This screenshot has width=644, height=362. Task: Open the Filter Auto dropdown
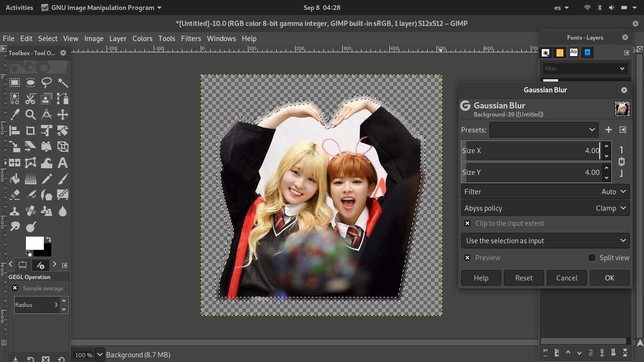[x=545, y=192]
